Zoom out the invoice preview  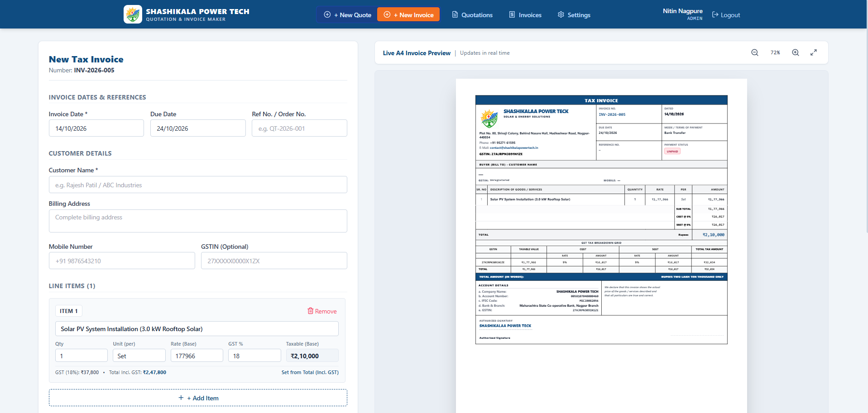(755, 52)
